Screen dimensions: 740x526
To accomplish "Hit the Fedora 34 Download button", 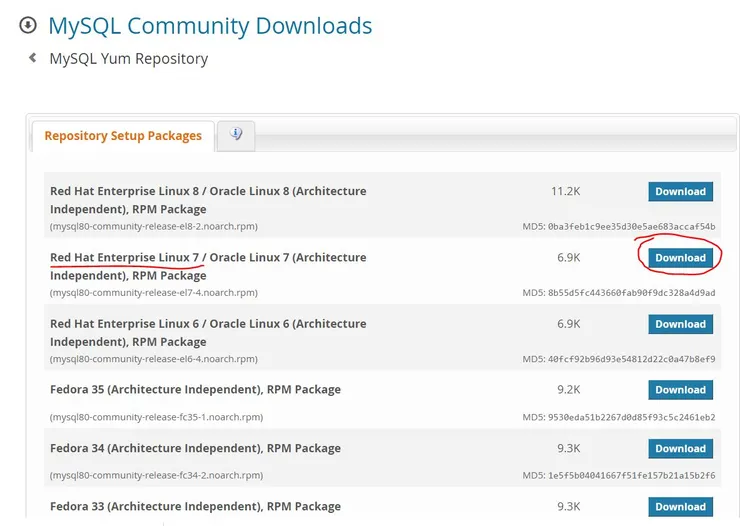I will tap(680, 449).
